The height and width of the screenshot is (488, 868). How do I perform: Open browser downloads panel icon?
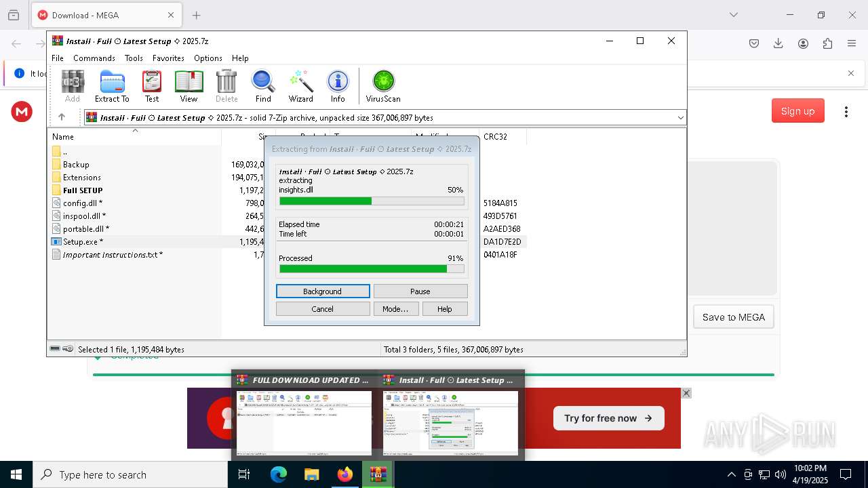778,43
